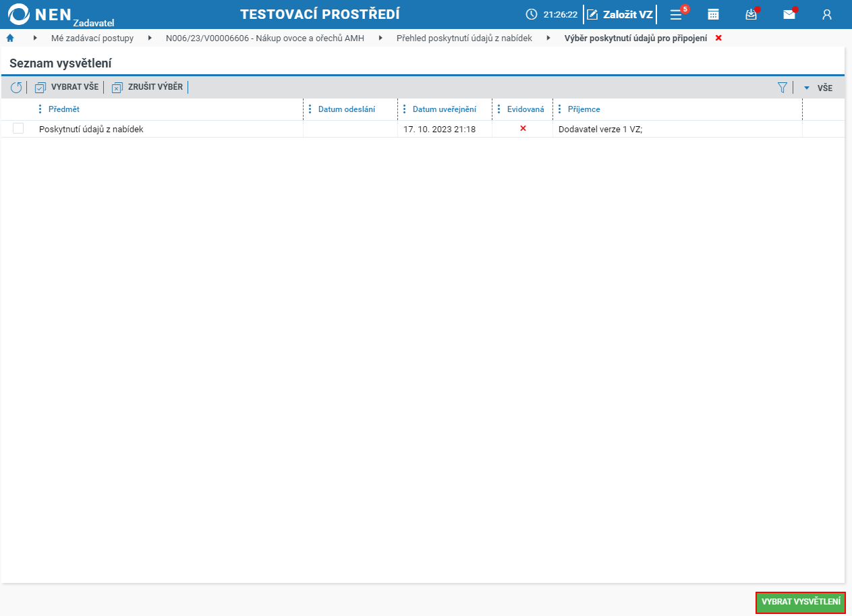Click the red X in Evidovaná cell
The width and height of the screenshot is (852, 616).
click(523, 128)
